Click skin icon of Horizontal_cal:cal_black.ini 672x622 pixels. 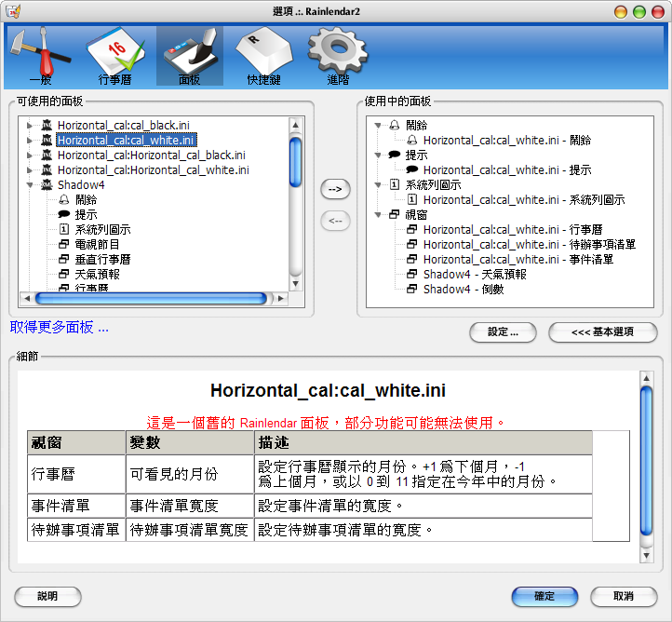pyautogui.click(x=47, y=125)
